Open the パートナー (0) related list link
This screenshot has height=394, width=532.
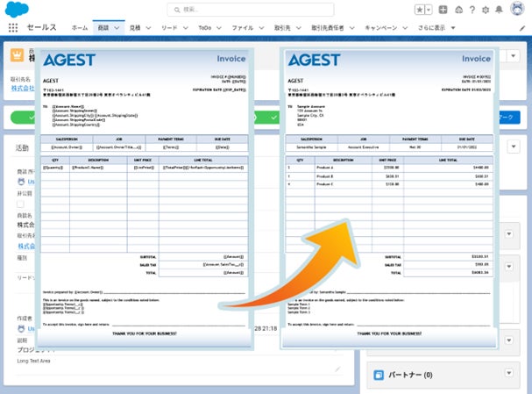(410, 375)
